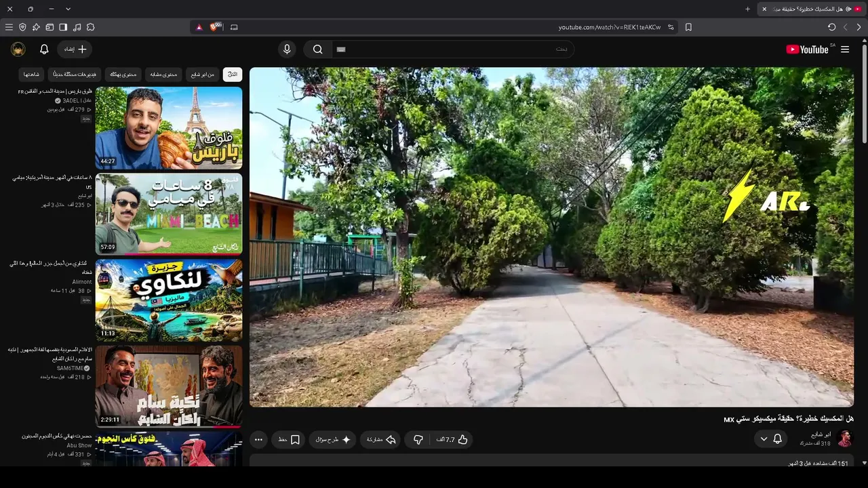Screen dimensions: 868x488
Task: Open the 8 hours in Miami thumbnail
Action: pos(169,214)
